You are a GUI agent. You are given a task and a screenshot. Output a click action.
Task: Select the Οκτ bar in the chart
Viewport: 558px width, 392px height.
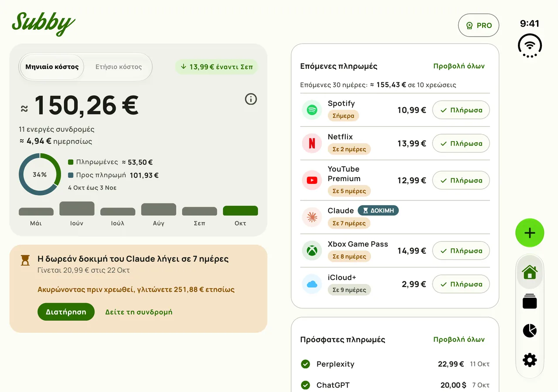click(x=240, y=211)
